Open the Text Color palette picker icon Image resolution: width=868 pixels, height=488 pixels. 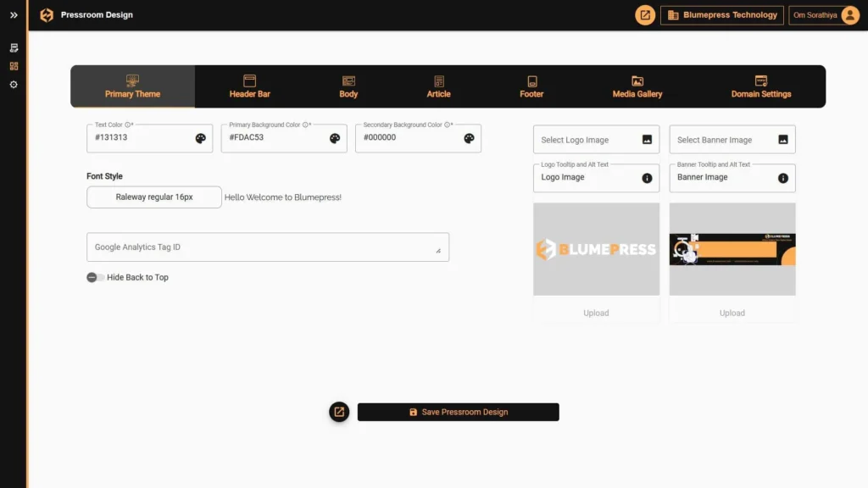(x=200, y=137)
